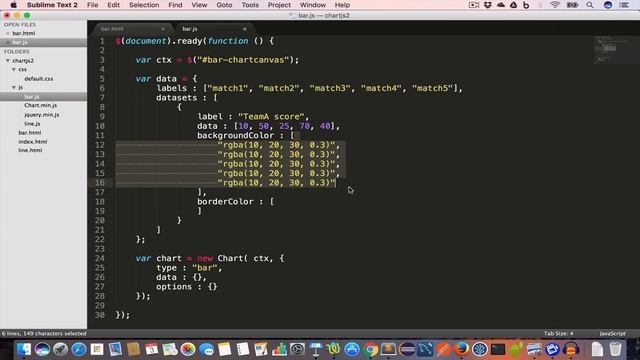This screenshot has height=360, width=640.
Task: Open bar.html under chartjs2 folder
Action: (29, 133)
